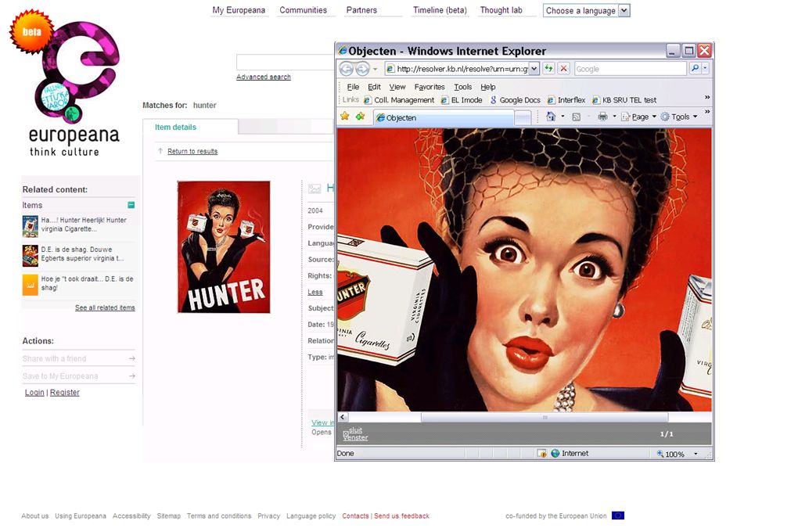Open My Europeana in top navigation
Screen dimensions: 798x532
coord(239,10)
